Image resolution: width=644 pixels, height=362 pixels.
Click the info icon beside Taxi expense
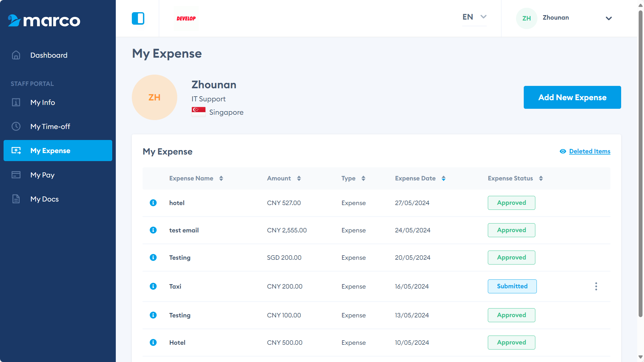tap(153, 286)
